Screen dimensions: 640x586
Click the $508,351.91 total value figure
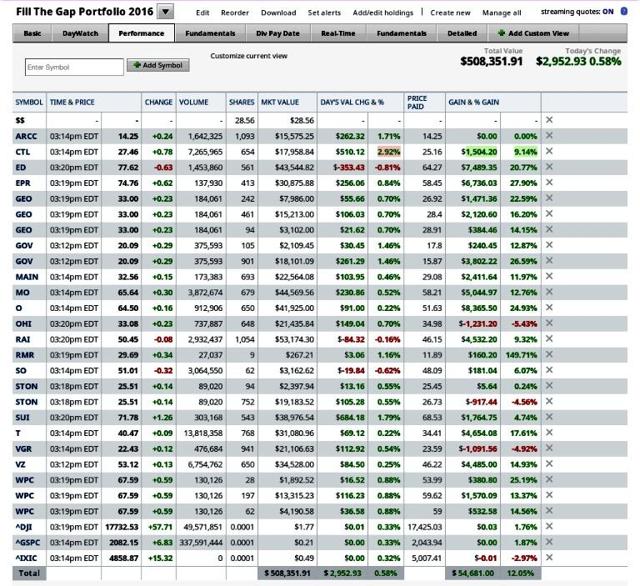coord(491,61)
